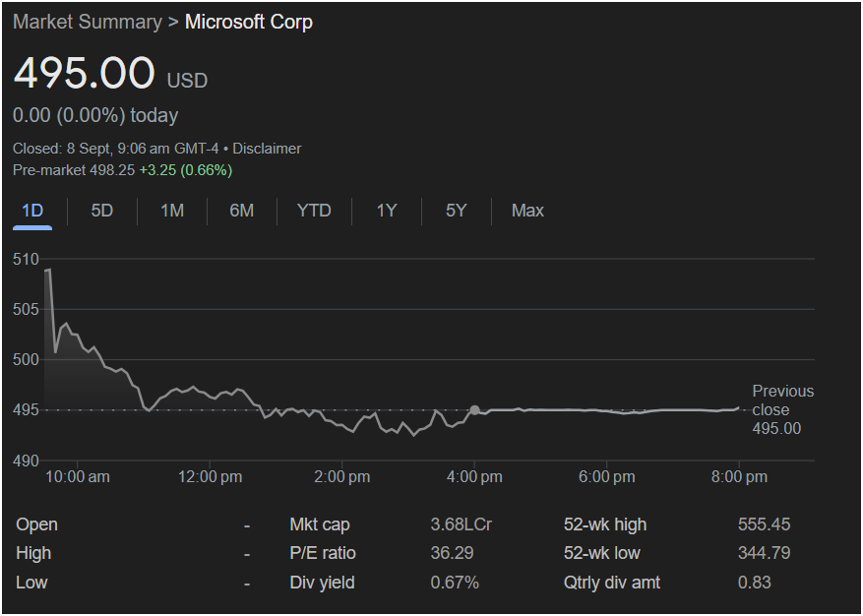
Task: Click the 4:00 pm axis label
Action: (474, 476)
